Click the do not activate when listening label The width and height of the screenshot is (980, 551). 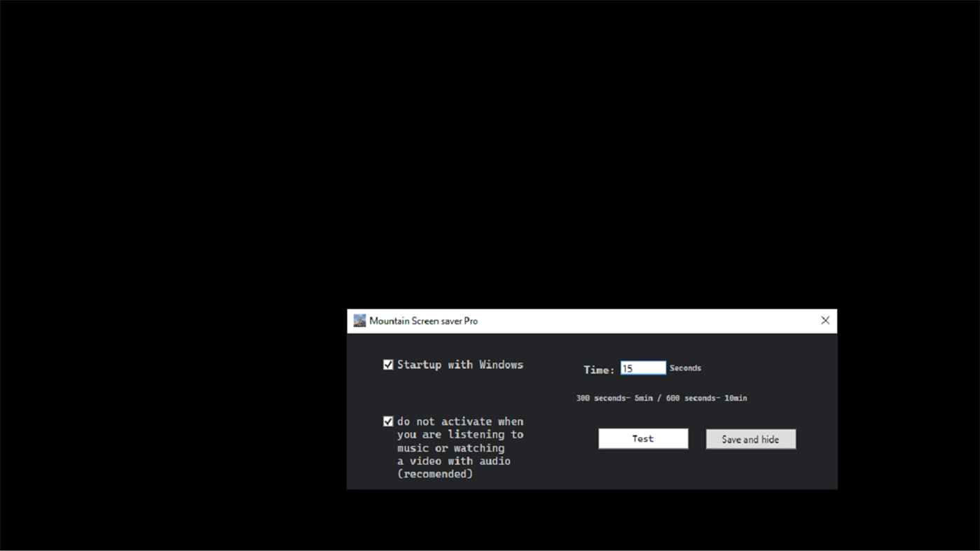460,448
